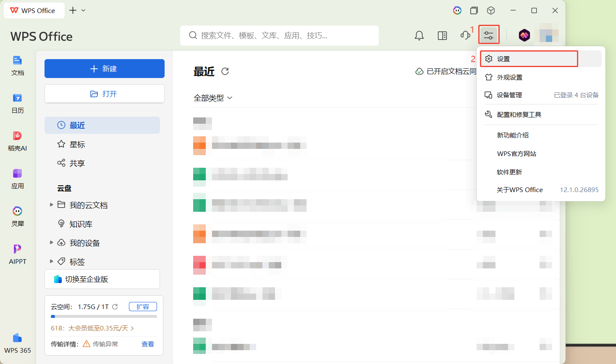This screenshot has width=616, height=364.
Task: Expand 我的设备 tree arrow
Action: tap(52, 242)
